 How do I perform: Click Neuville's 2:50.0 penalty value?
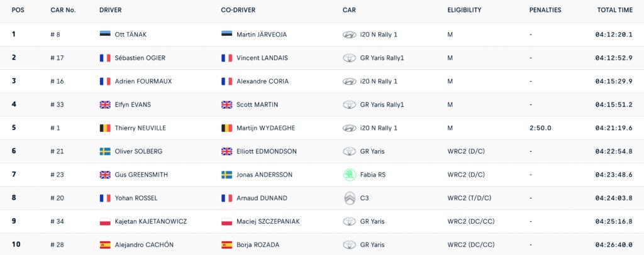tap(540, 128)
